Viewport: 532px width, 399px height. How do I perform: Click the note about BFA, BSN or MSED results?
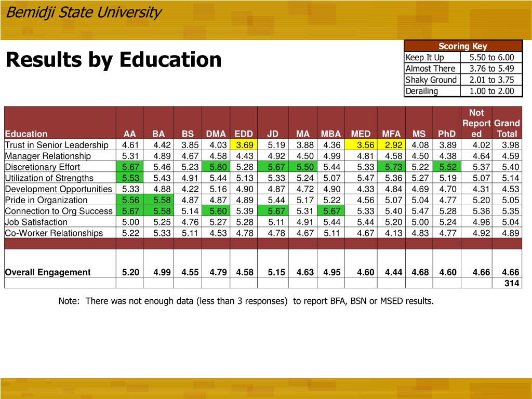click(x=246, y=301)
